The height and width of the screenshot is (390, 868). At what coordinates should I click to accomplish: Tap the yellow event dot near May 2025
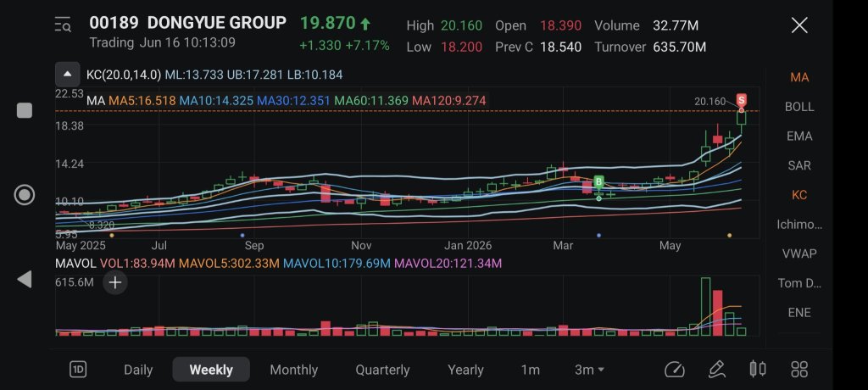[x=112, y=236]
